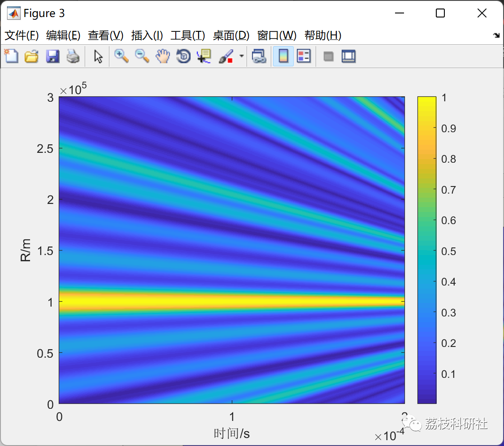
Task: Open the 窗口(W) menu
Action: (277, 35)
